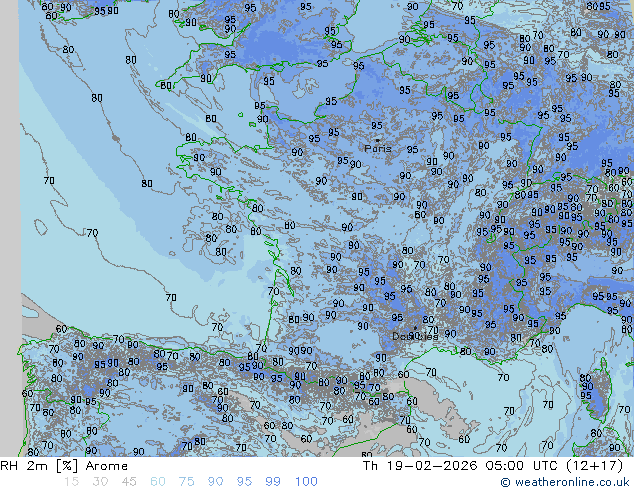Select the '99' legend value

coord(273,481)
